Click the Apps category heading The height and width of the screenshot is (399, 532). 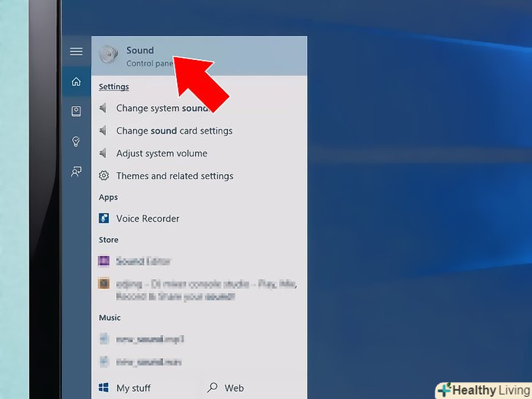tap(108, 197)
